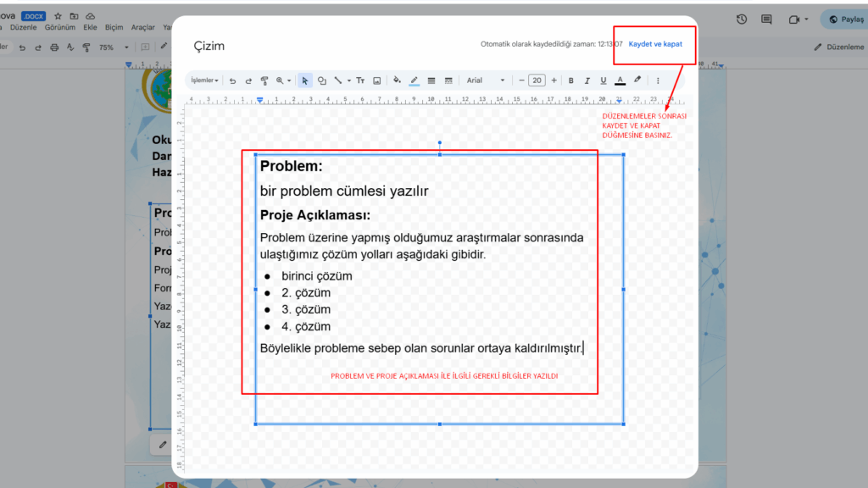868x488 pixels.
Task: Choose the Line drawing tool
Action: coord(338,80)
